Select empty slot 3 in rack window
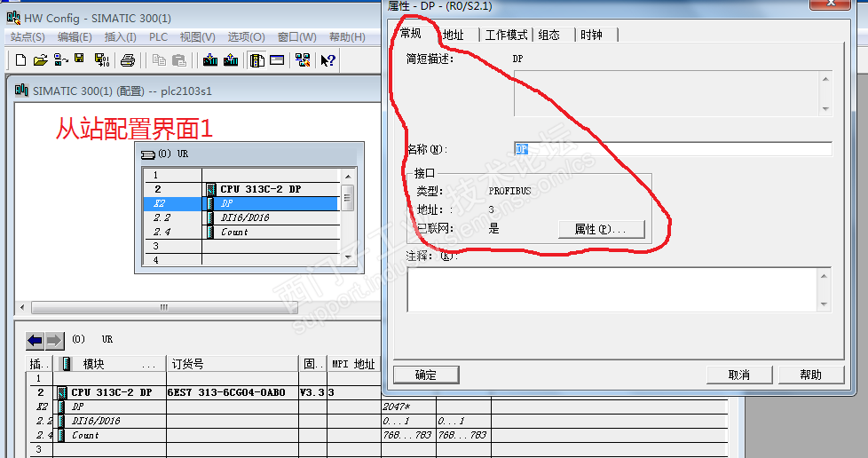The height and width of the screenshot is (458, 868). click(242, 246)
